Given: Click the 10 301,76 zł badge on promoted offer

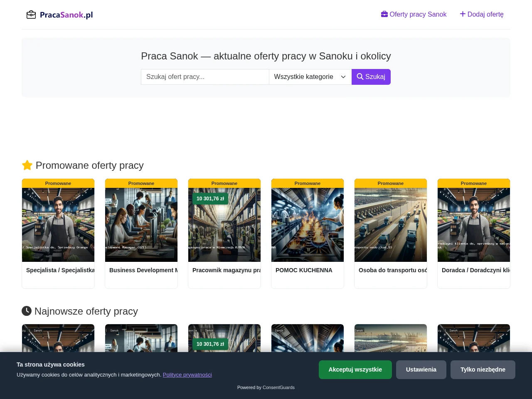Looking at the screenshot, I should (x=210, y=199).
